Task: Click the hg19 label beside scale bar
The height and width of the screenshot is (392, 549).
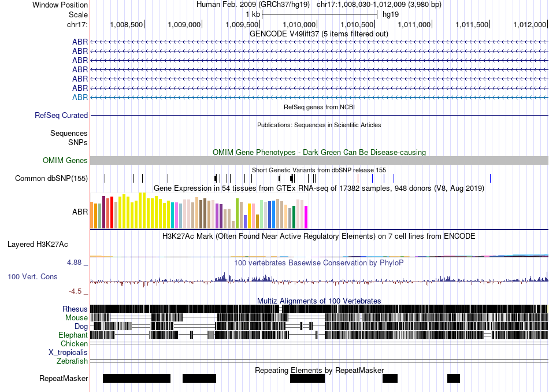Action: click(x=391, y=14)
